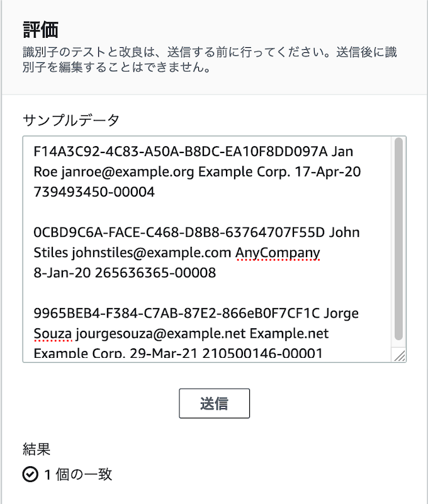Click the 739493450-00004 number

94,193
